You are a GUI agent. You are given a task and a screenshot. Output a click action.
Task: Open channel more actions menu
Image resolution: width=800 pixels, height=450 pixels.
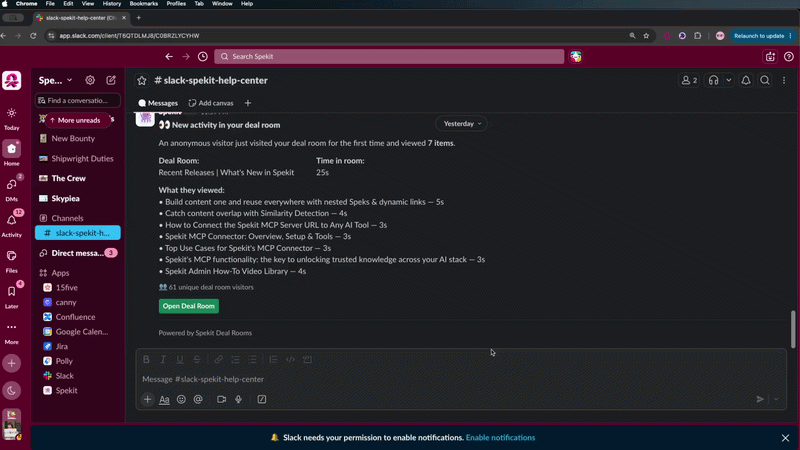click(784, 81)
